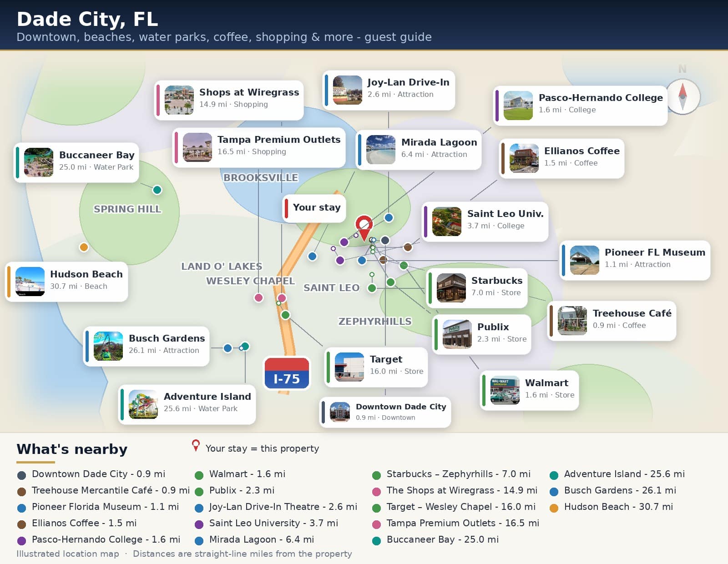Open the Target store card

(x=376, y=367)
